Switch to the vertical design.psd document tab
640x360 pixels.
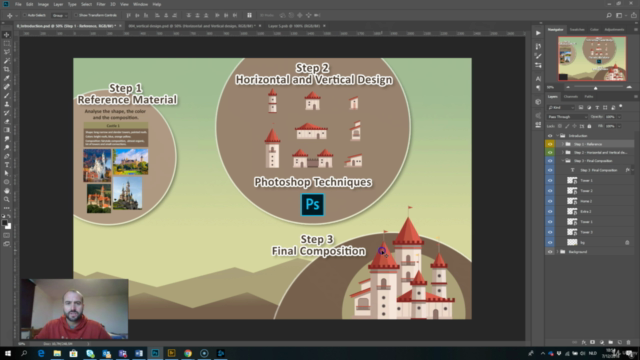click(x=192, y=26)
